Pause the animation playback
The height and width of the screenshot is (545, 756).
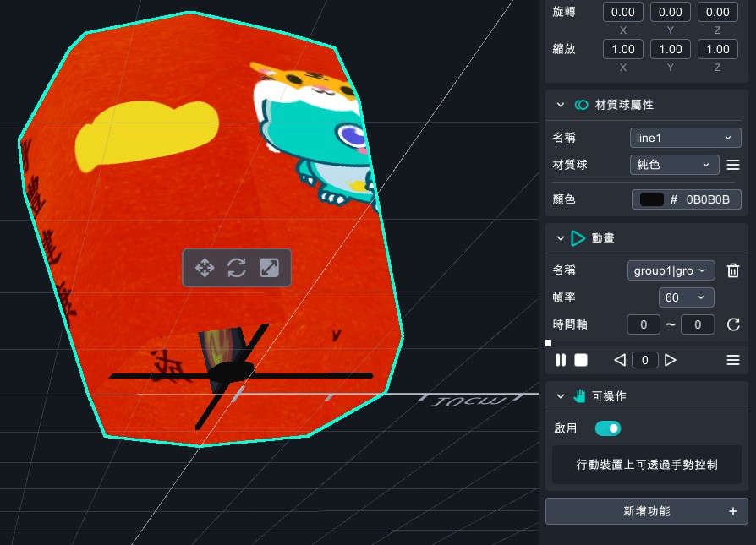tap(561, 360)
